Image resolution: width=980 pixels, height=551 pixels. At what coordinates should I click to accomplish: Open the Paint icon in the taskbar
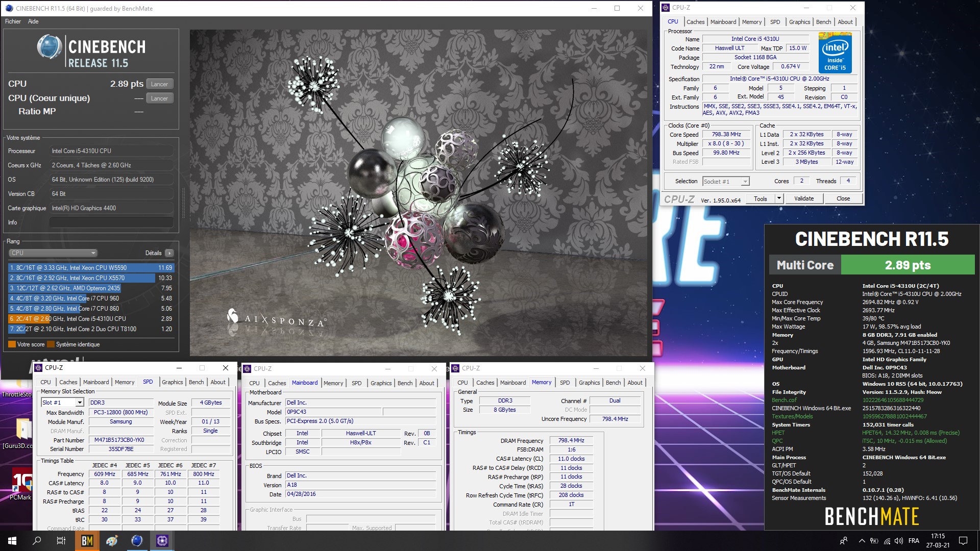(x=112, y=541)
